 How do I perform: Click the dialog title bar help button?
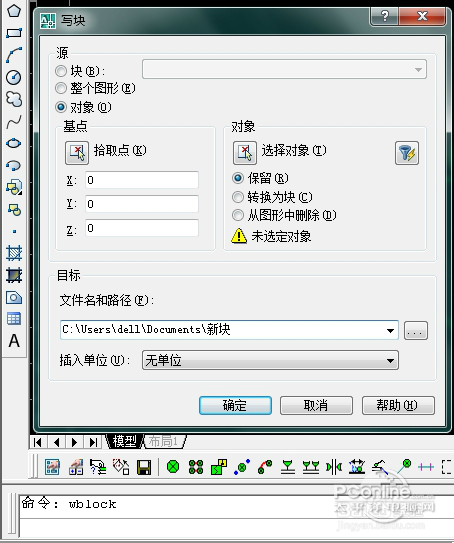tap(384, 16)
